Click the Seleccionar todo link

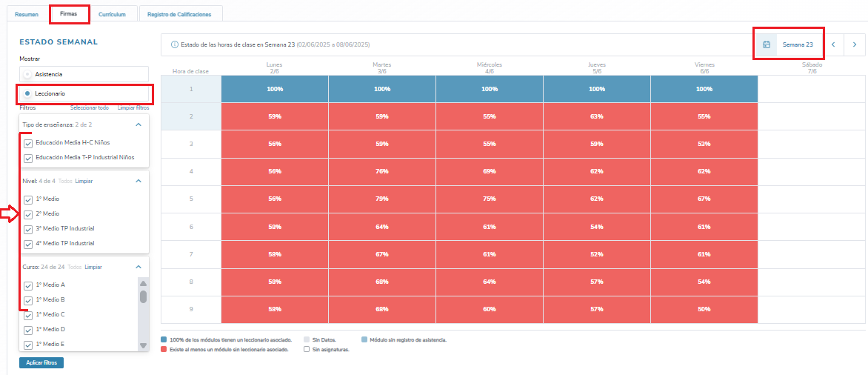(x=90, y=108)
